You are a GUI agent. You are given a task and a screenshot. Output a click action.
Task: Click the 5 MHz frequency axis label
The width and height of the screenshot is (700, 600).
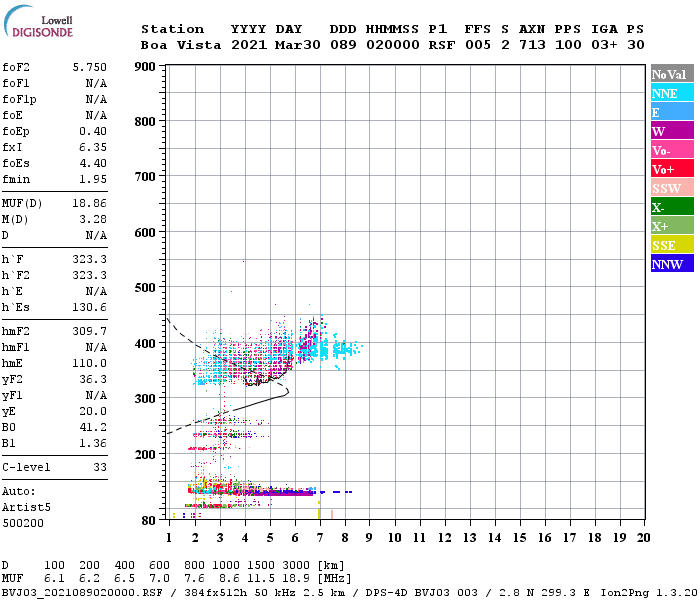pyautogui.click(x=270, y=538)
